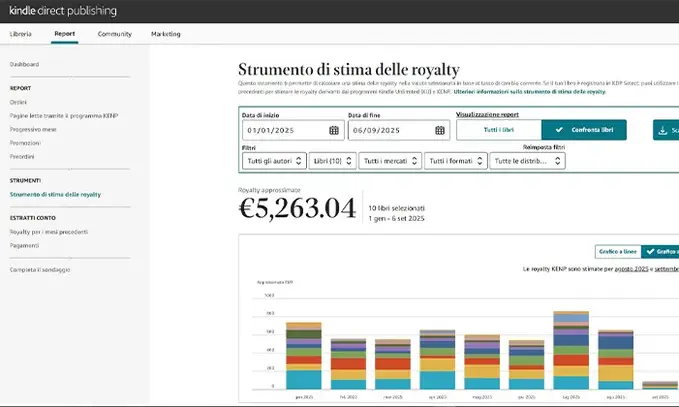Image resolution: width=679 pixels, height=407 pixels.
Task: Open Ordini report in sidebar
Action: tap(18, 102)
